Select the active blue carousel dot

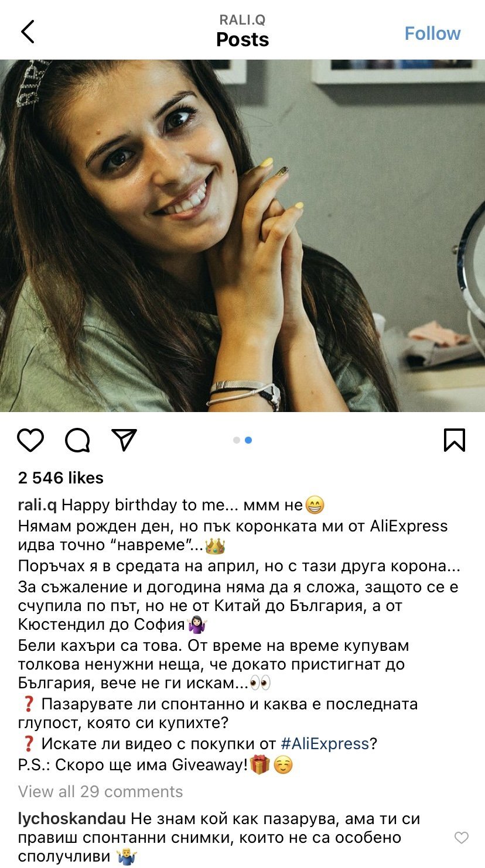click(x=248, y=440)
